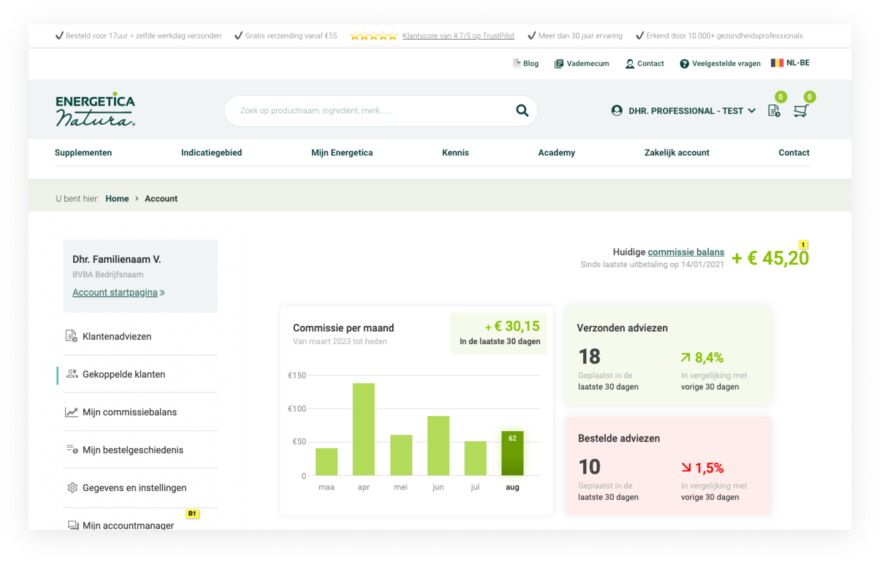Click the Belgian flag language icon
Image resolution: width=880 pixels, height=563 pixels.
777,63
